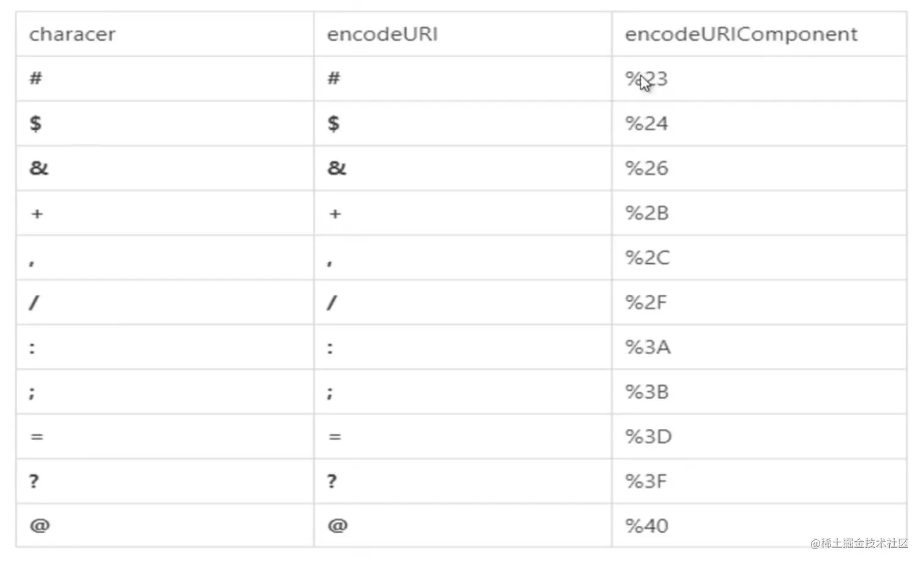Select the & symbol in the characer column
Image resolution: width=924 pixels, height=565 pixels.
38,168
